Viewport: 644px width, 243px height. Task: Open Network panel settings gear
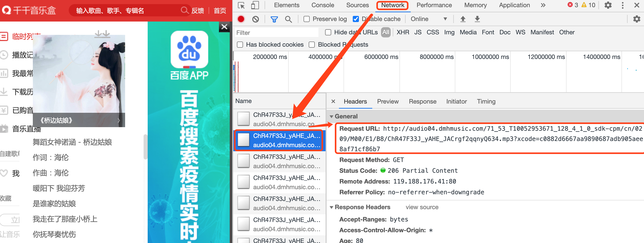(637, 19)
